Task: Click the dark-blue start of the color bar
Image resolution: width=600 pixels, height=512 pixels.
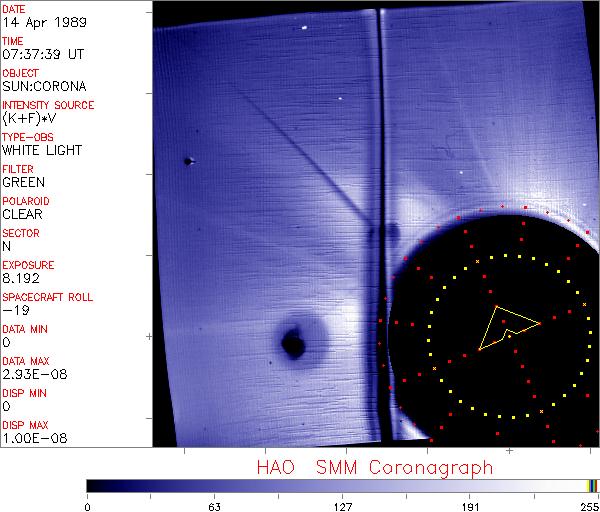Action: (x=96, y=486)
